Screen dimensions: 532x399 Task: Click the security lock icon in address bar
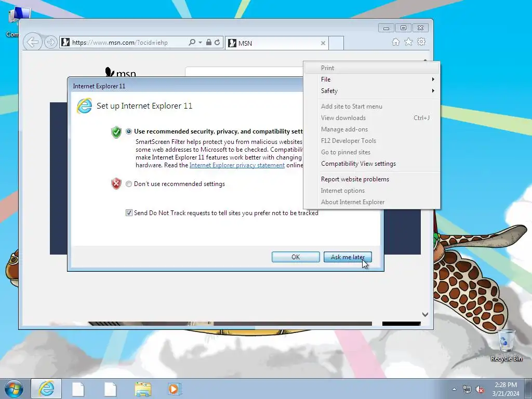(x=209, y=43)
